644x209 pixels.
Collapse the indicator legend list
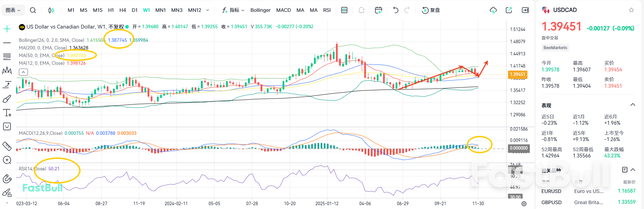coord(23,72)
